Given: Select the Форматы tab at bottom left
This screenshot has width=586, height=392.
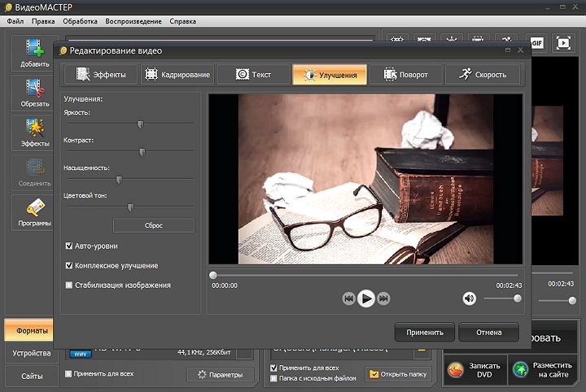Looking at the screenshot, I should click(x=29, y=330).
